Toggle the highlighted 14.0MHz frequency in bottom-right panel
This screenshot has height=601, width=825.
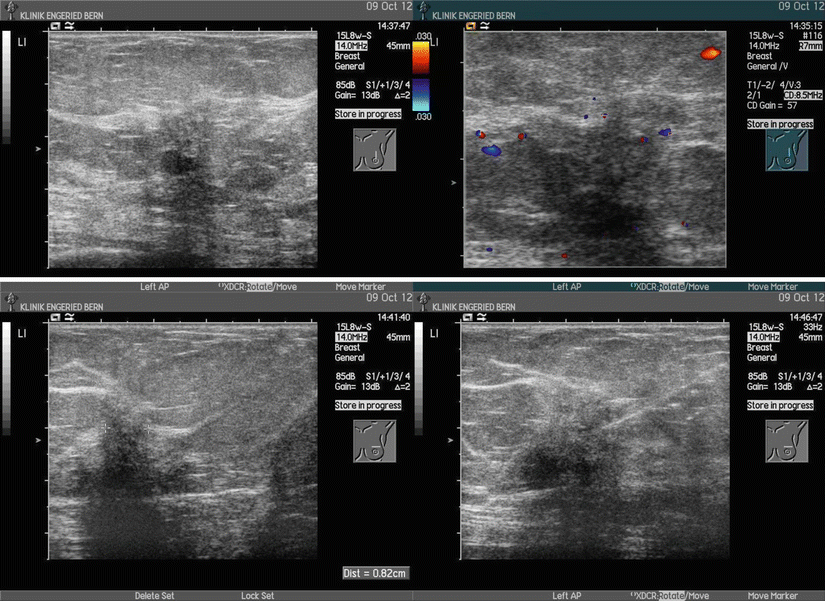[766, 337]
